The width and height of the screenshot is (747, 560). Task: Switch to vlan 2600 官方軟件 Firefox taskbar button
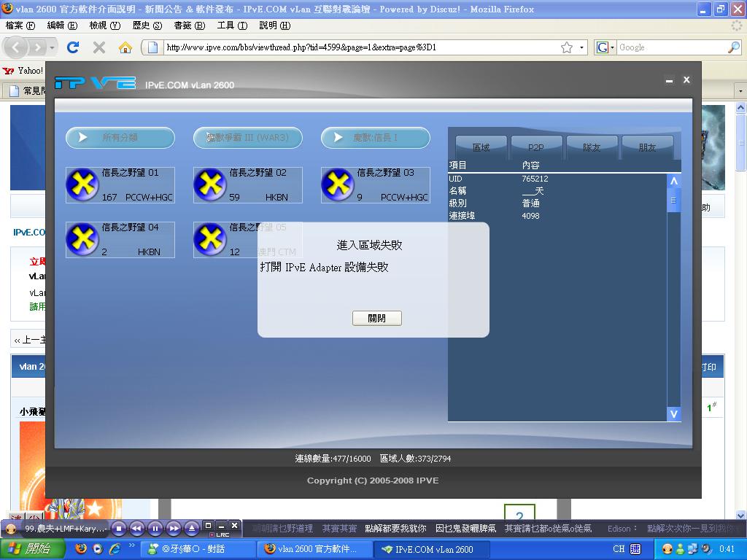tap(314, 549)
